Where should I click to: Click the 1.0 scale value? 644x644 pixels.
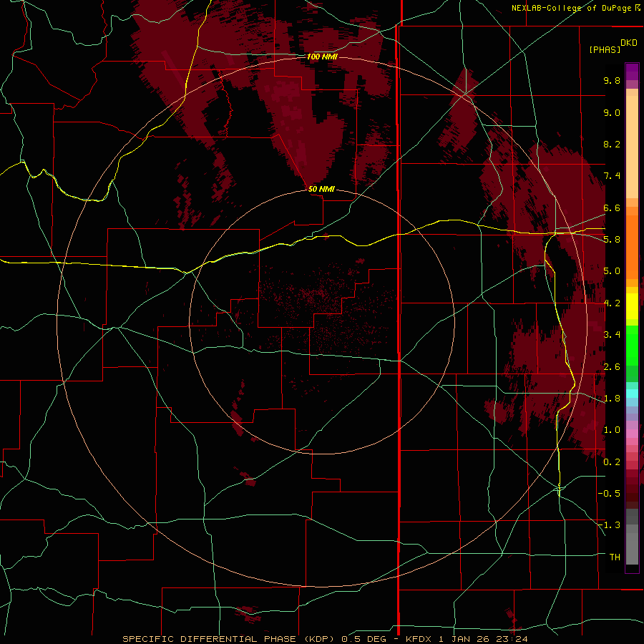click(x=612, y=430)
